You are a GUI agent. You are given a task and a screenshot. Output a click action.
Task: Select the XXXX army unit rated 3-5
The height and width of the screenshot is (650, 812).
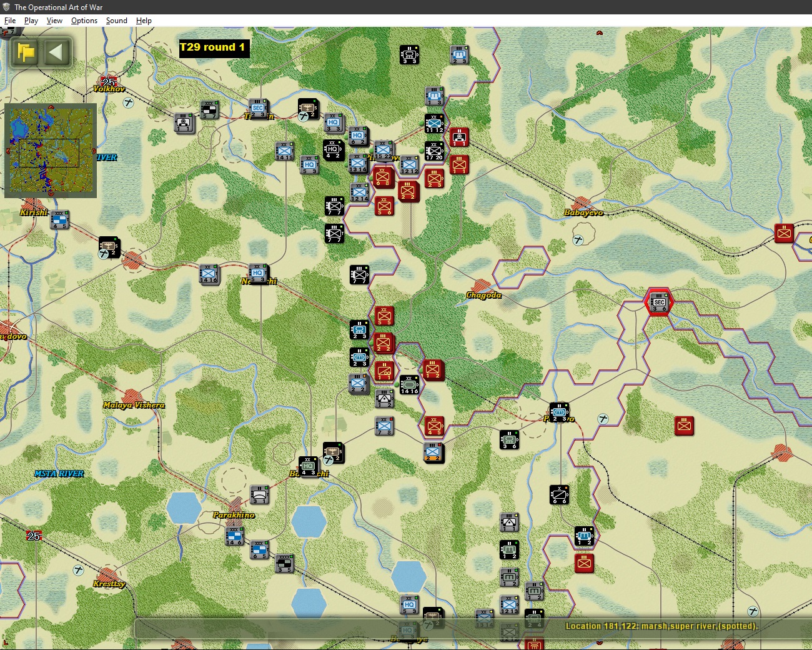[284, 563]
